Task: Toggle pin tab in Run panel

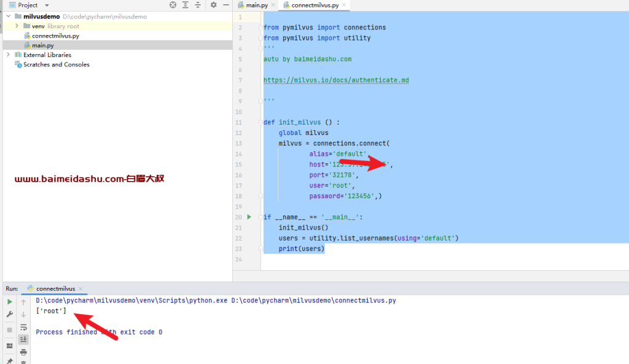Action: coord(9,361)
